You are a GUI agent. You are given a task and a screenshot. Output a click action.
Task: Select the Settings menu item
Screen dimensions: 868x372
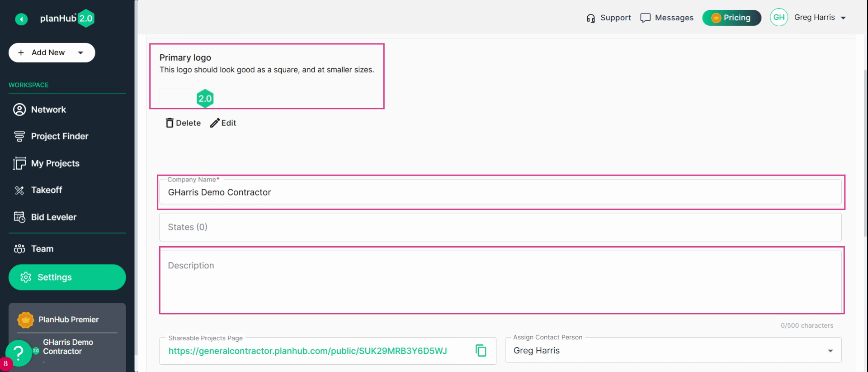(x=67, y=277)
